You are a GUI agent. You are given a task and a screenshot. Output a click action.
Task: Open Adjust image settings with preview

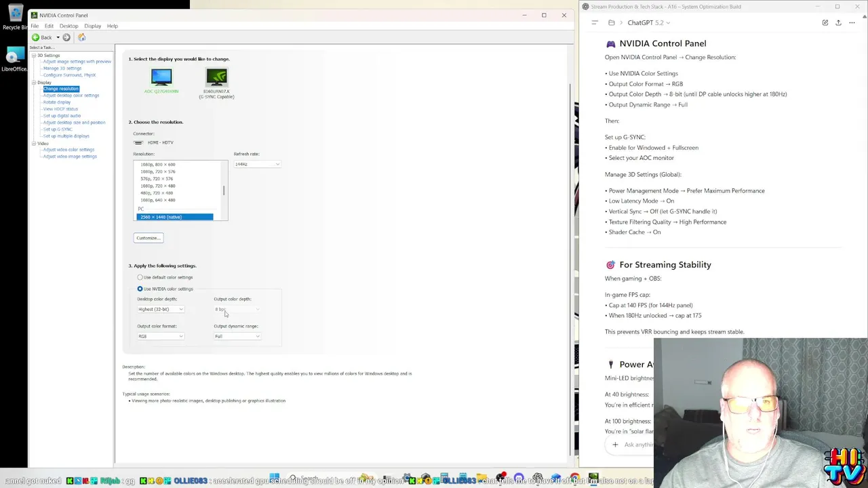coord(77,62)
